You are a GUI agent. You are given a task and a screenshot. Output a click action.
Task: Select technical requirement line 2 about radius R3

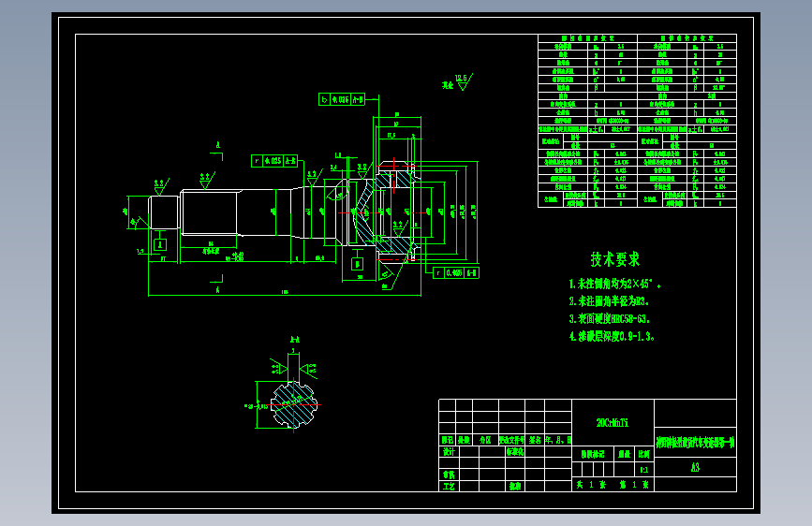tap(609, 301)
